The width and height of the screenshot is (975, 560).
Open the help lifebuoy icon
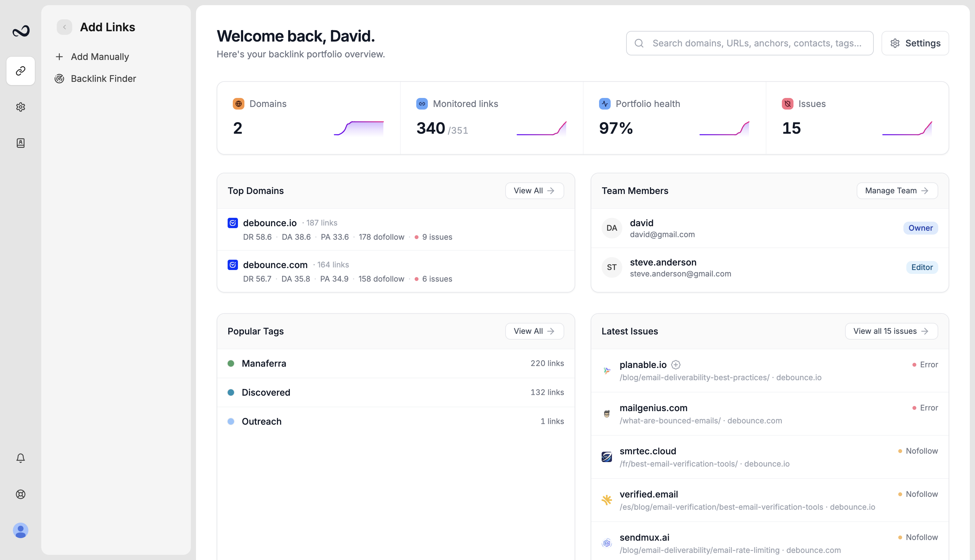21,494
